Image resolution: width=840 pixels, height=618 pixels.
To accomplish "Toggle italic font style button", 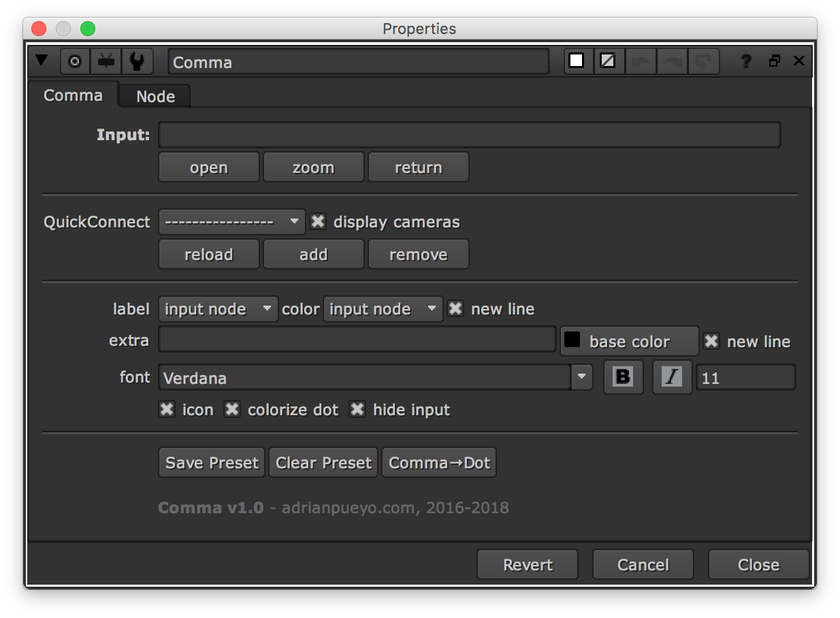I will pos(672,377).
